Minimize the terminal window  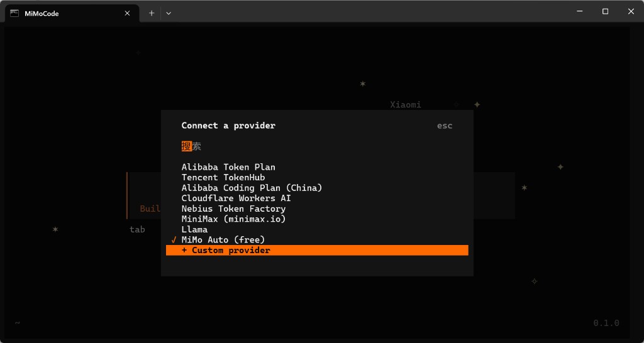coord(580,11)
